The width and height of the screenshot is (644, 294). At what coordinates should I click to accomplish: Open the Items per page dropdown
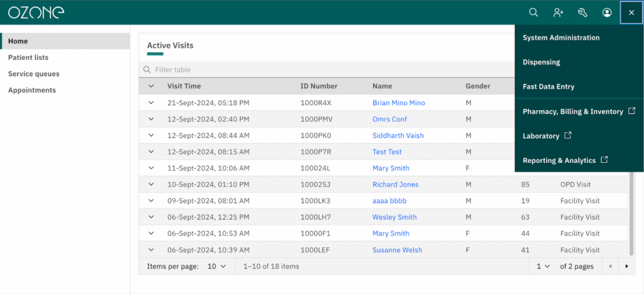click(216, 266)
